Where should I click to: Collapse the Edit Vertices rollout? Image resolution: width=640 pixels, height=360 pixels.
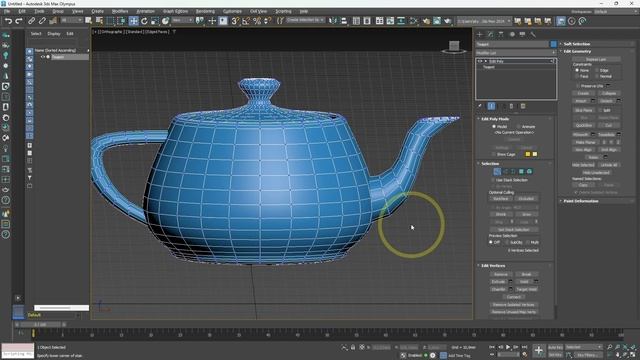tap(493, 265)
